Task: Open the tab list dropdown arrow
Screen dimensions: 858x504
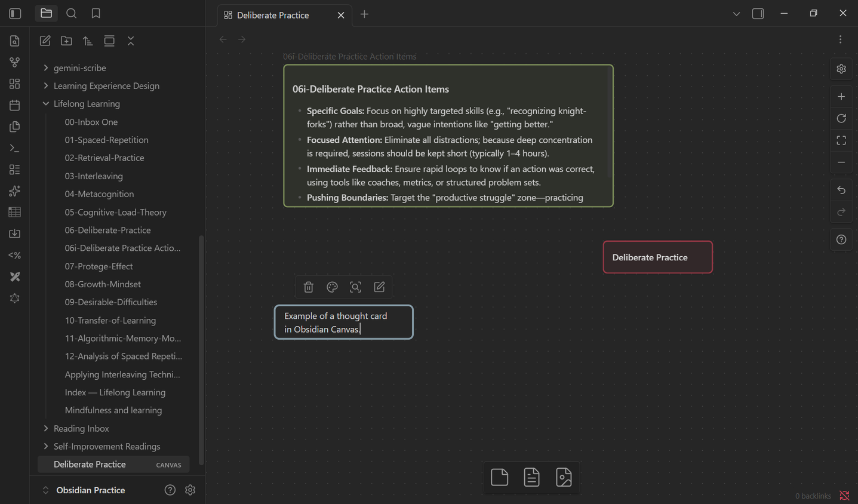Action: [x=736, y=14]
